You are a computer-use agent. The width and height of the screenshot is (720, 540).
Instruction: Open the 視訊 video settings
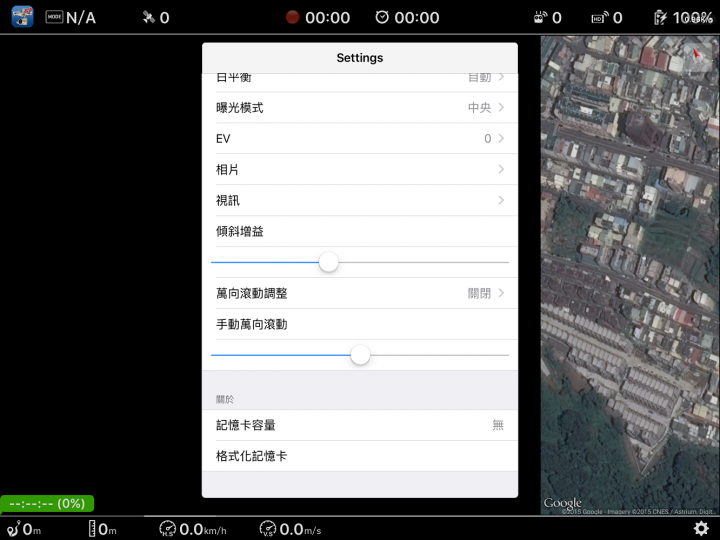tap(360, 200)
